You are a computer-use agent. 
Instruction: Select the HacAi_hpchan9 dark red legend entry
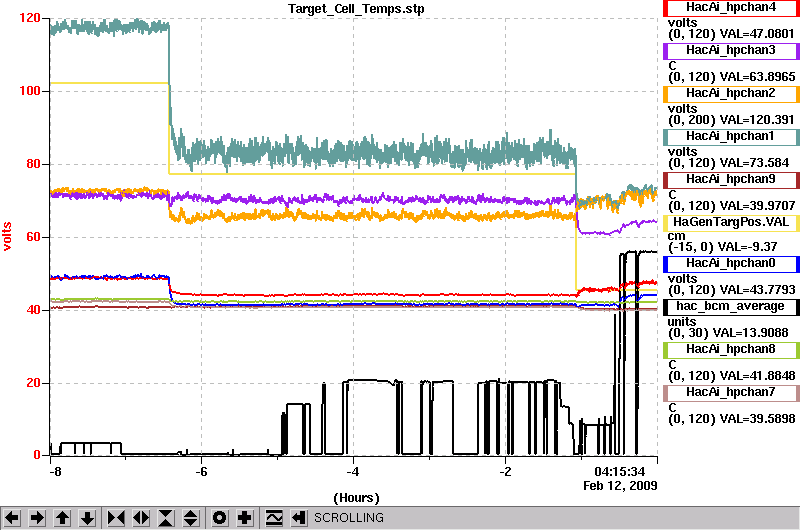[x=731, y=180]
